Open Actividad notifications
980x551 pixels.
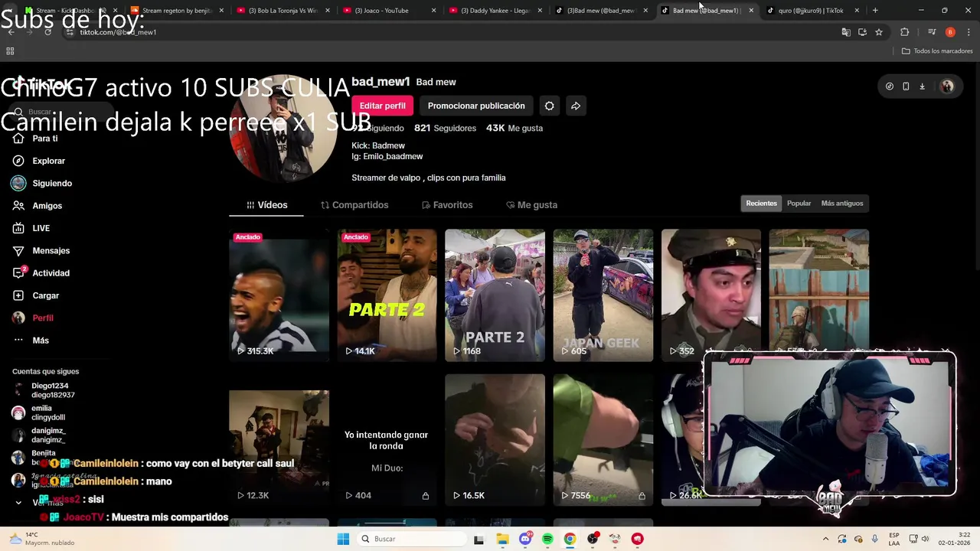[x=41, y=273]
